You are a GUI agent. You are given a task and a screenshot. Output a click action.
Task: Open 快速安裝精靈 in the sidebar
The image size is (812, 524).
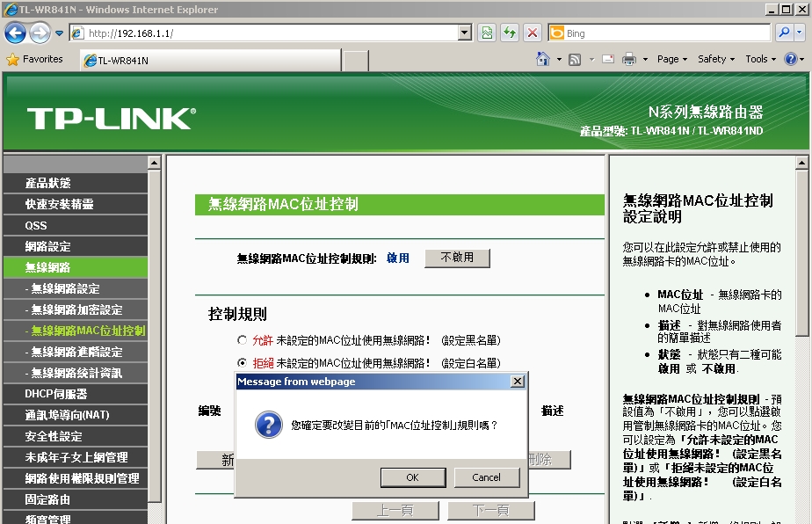coord(75,204)
